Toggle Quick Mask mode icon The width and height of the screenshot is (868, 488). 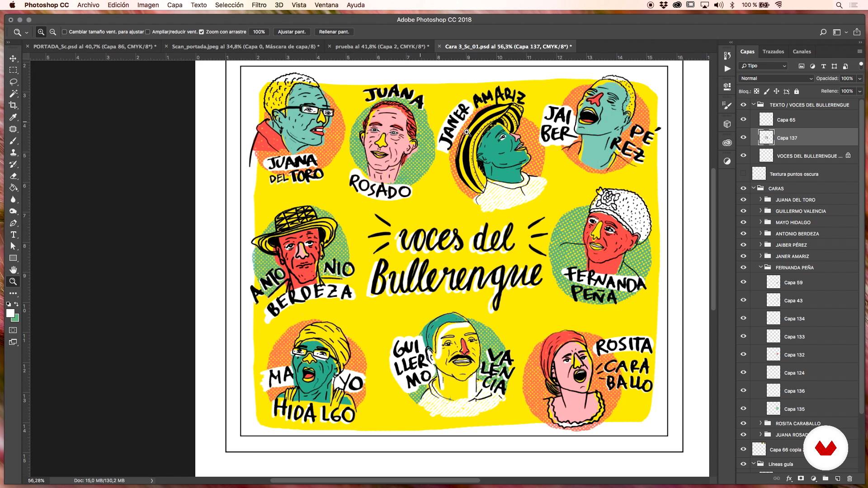pyautogui.click(x=13, y=330)
